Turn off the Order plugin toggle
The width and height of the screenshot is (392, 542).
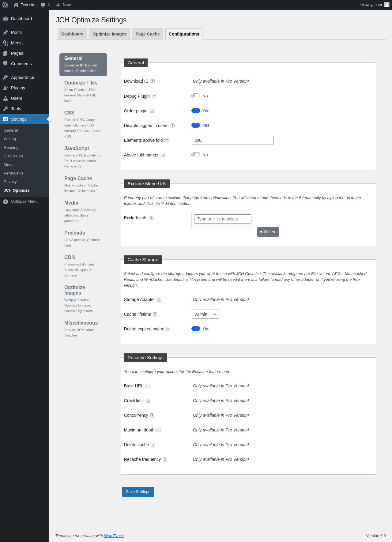196,111
